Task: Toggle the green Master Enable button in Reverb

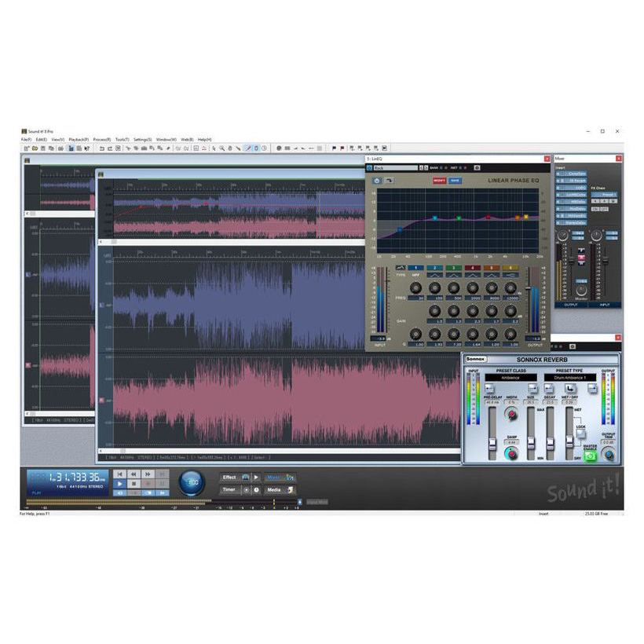Action: (590, 456)
